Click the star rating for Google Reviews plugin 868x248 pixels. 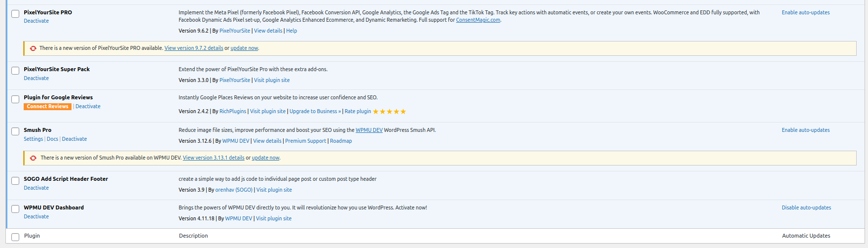click(x=389, y=112)
